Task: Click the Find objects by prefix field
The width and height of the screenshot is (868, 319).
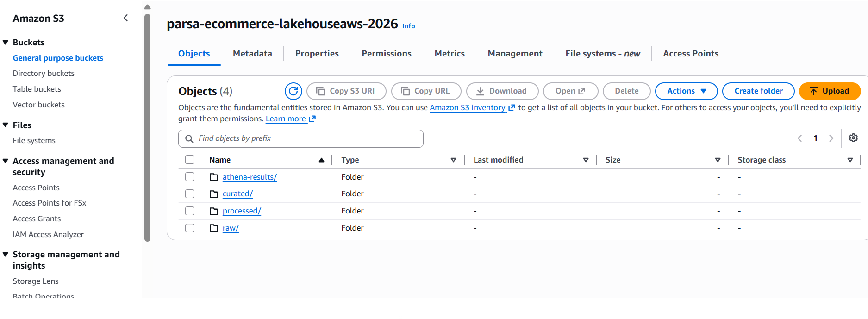Action: point(301,138)
